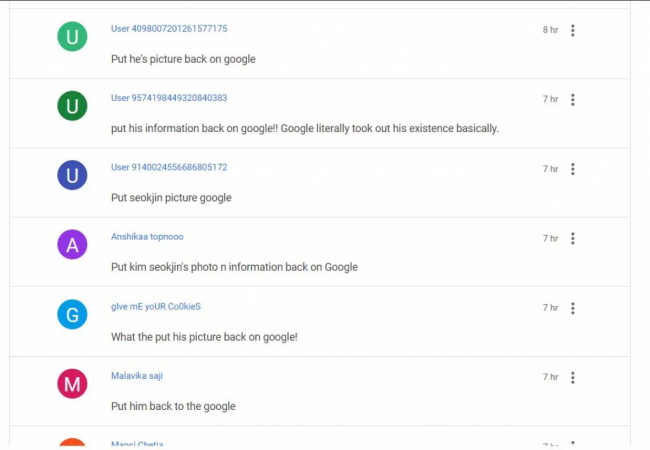
Task: Open User 9140024556686805172 profile link
Action: tap(169, 167)
